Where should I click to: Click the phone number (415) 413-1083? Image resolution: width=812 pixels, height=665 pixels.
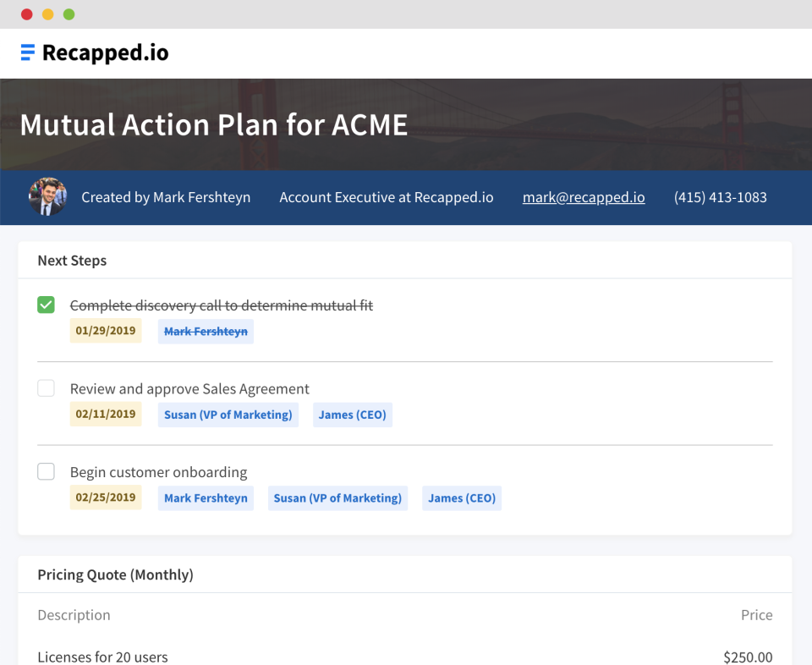coord(720,197)
